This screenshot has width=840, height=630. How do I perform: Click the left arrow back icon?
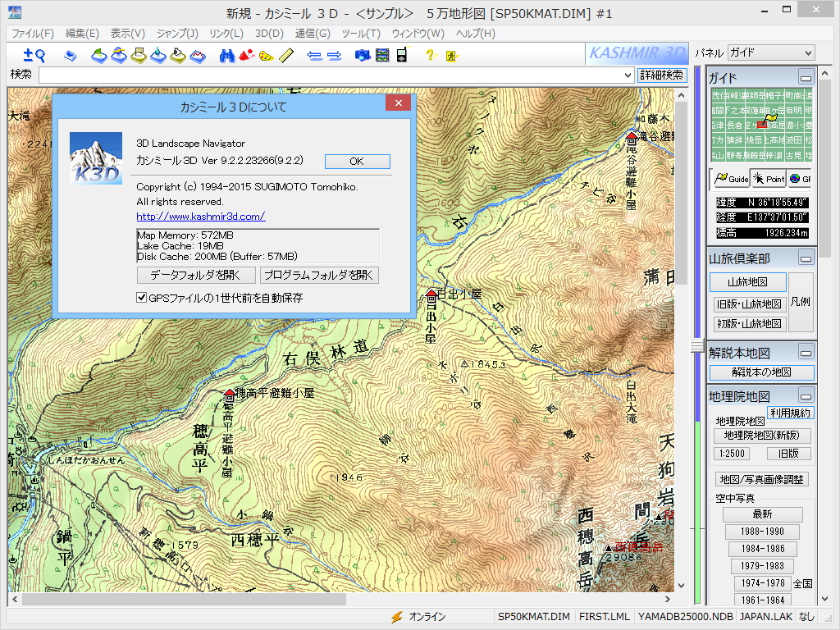[x=313, y=55]
